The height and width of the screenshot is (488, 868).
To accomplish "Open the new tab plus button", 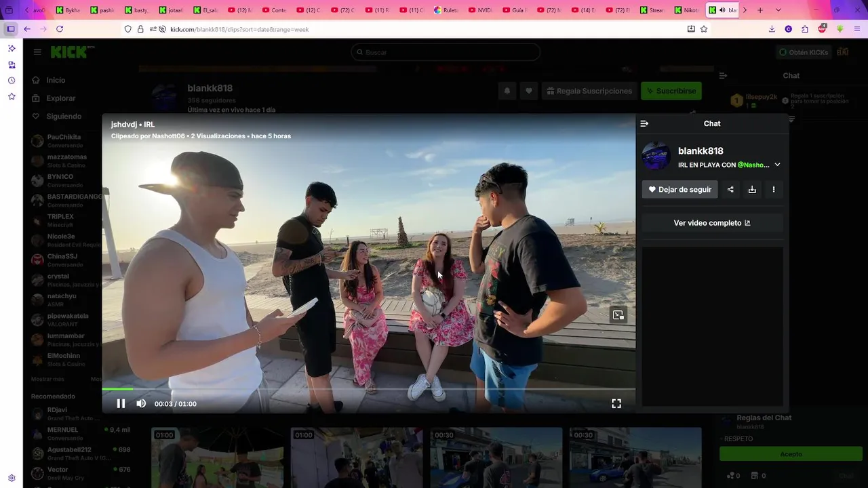I will point(760,10).
